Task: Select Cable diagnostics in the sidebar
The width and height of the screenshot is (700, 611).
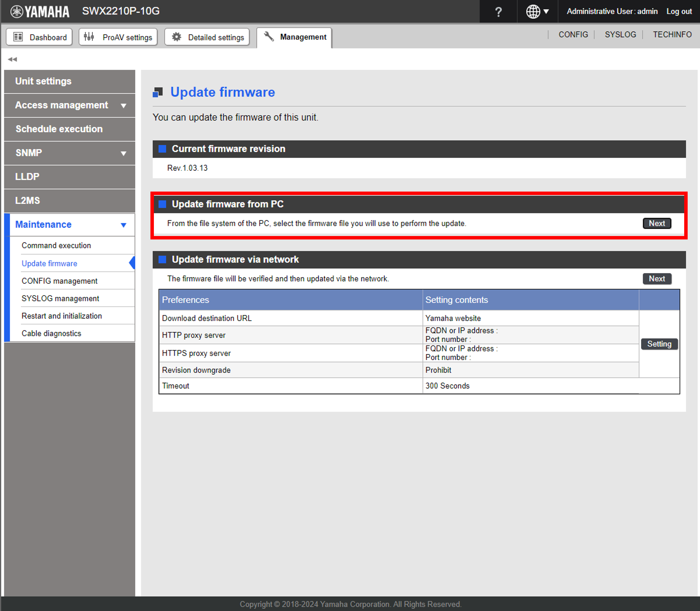Action: click(52, 334)
